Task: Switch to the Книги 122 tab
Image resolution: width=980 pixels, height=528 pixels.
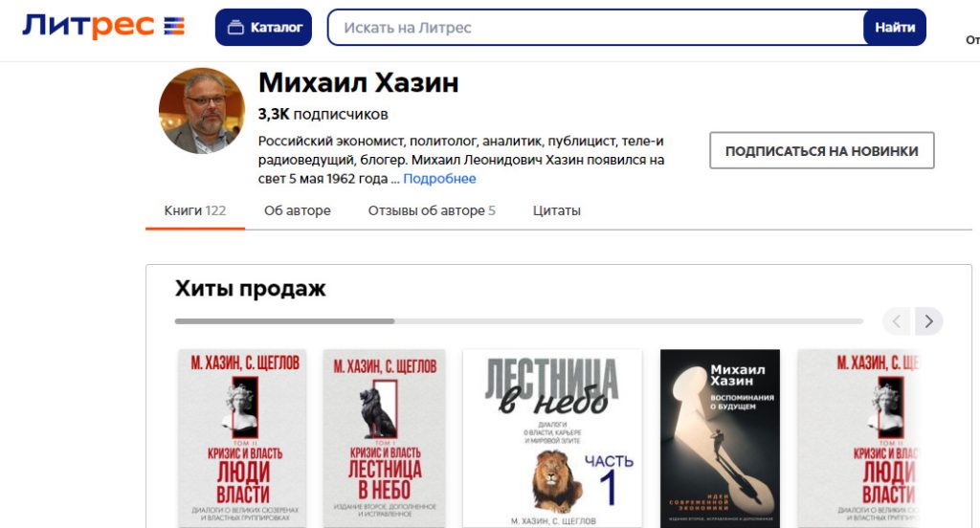Action: pos(195,210)
